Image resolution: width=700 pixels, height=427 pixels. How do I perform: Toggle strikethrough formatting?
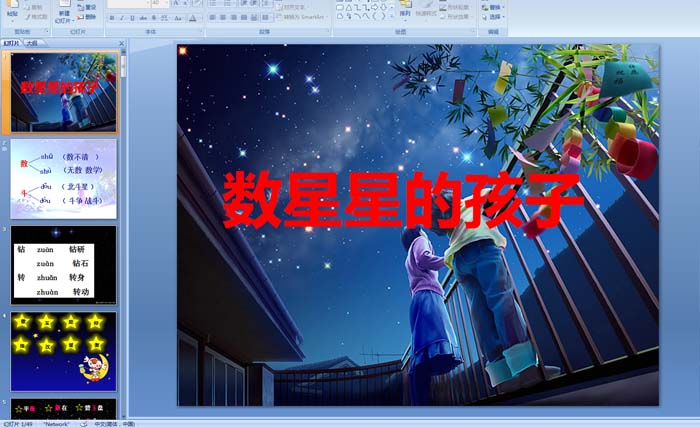pyautogui.click(x=143, y=18)
